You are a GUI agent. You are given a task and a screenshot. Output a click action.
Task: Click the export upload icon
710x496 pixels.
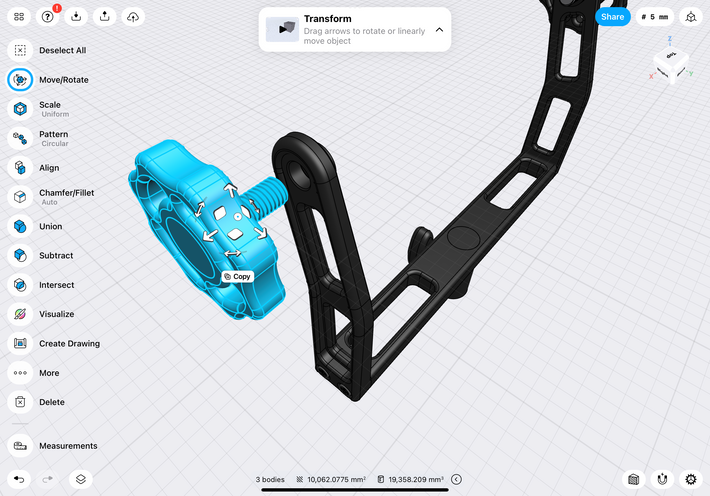(105, 17)
